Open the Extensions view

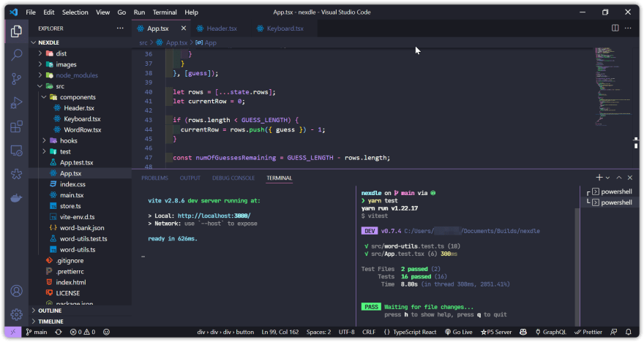(x=16, y=127)
